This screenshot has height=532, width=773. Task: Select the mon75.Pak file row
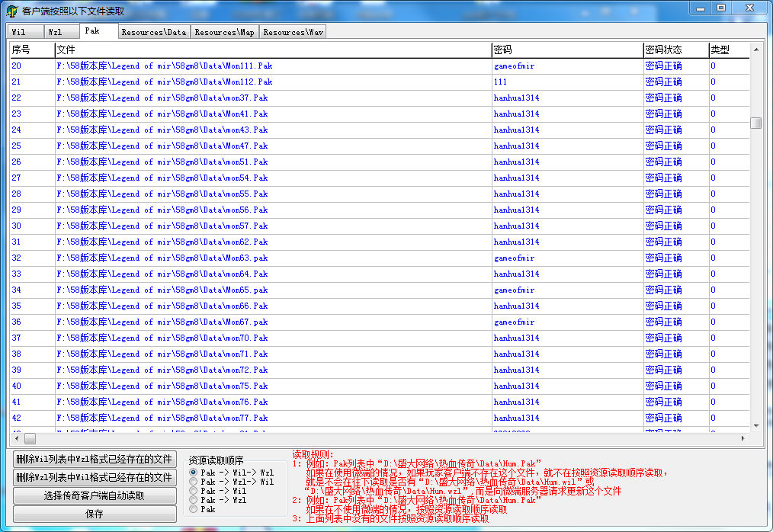click(380, 386)
